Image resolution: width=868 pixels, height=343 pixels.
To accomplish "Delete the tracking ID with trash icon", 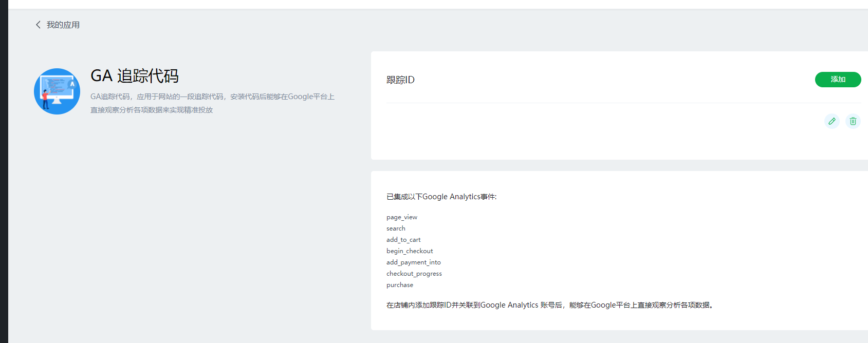I will pyautogui.click(x=853, y=121).
